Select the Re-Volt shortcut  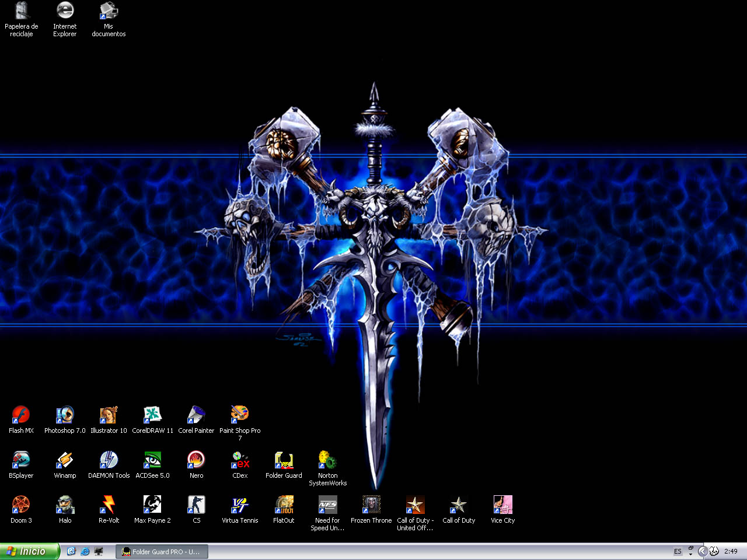109,509
